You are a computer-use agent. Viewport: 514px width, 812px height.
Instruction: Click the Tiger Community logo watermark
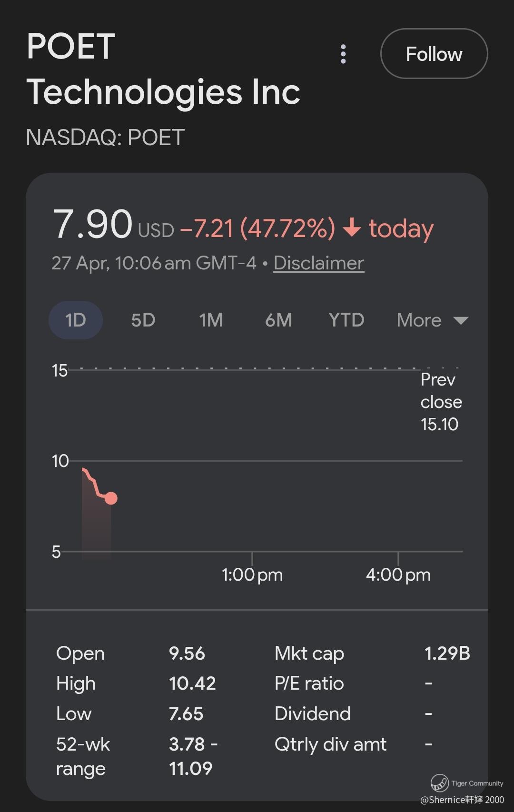pos(440,783)
